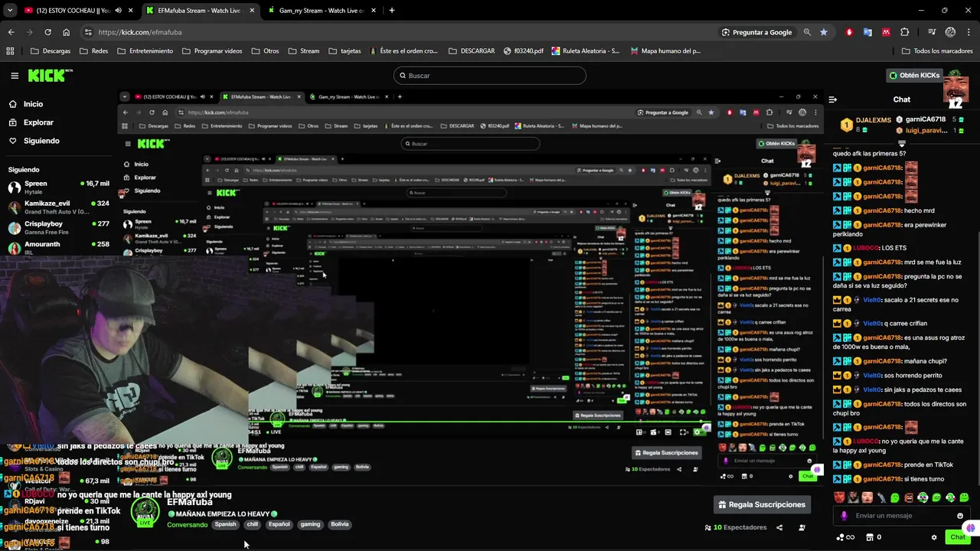
Task: Select the red angry face emote
Action: (x=839, y=497)
